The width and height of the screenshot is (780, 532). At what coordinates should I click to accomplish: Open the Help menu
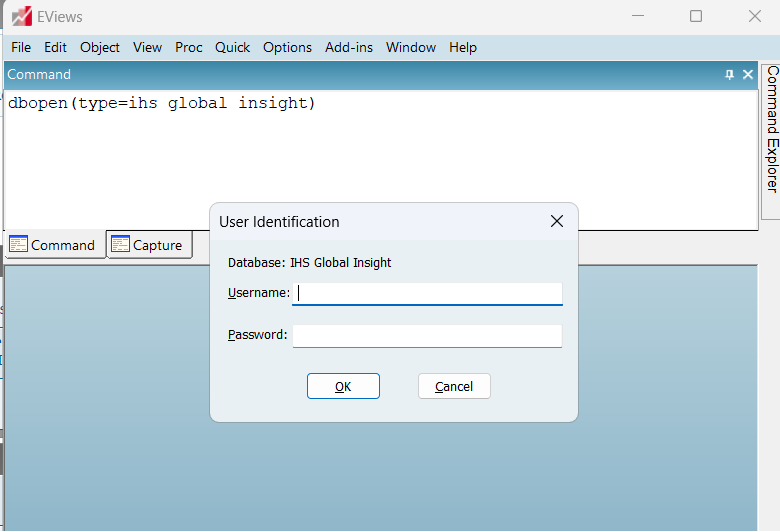[x=463, y=47]
